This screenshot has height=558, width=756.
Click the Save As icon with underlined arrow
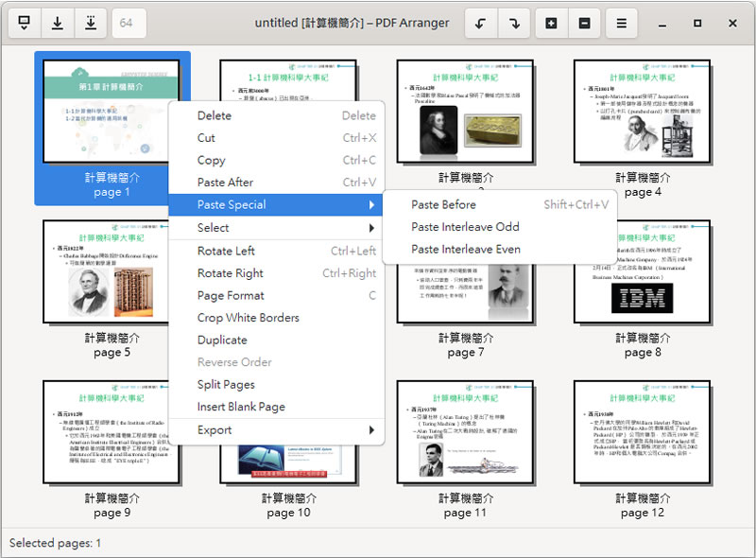(90, 23)
